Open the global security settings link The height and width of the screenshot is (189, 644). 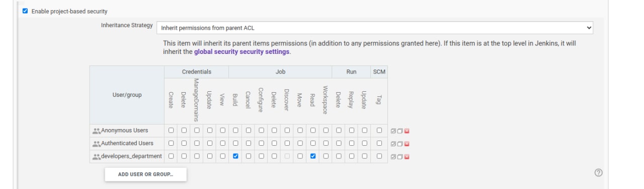click(242, 51)
